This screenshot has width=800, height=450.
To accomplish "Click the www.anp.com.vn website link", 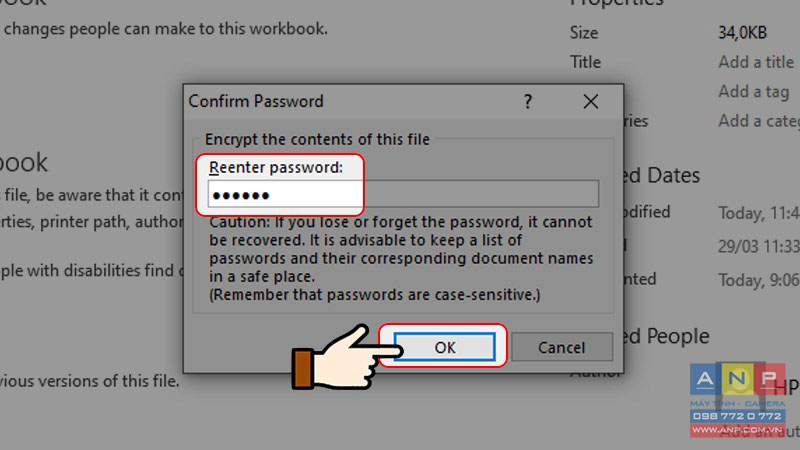I will click(x=737, y=430).
